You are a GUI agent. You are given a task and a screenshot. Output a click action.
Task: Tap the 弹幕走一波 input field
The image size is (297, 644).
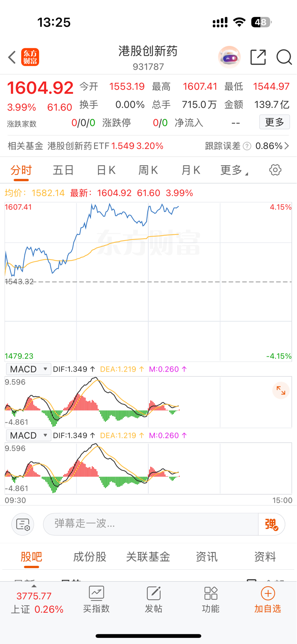tap(151, 524)
